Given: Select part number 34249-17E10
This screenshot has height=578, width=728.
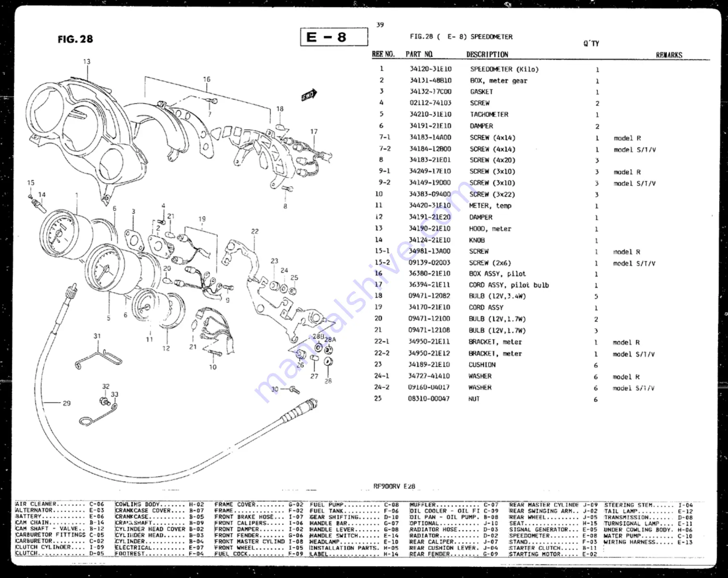Looking at the screenshot, I should click(x=430, y=171).
